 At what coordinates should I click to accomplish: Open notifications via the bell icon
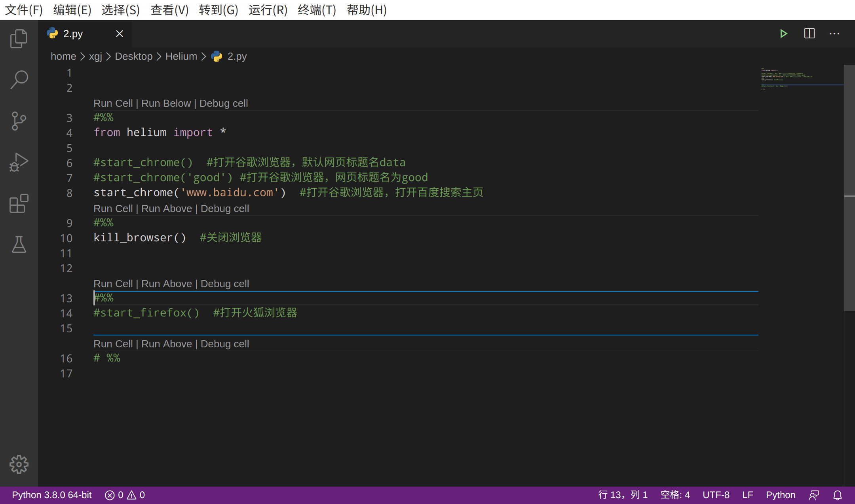838,495
